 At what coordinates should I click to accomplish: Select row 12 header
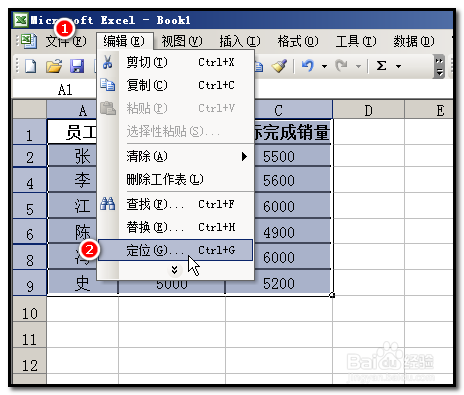pyautogui.click(x=30, y=362)
